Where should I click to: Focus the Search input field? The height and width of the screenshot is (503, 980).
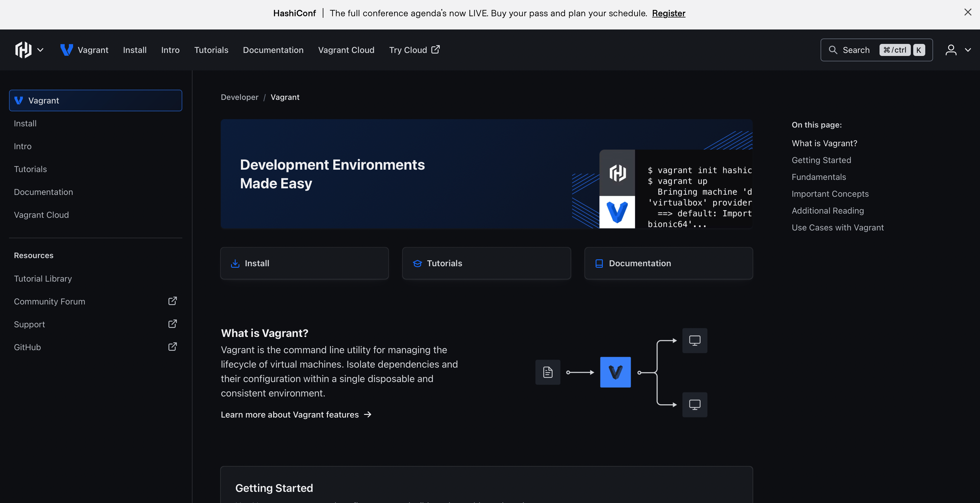coord(877,50)
